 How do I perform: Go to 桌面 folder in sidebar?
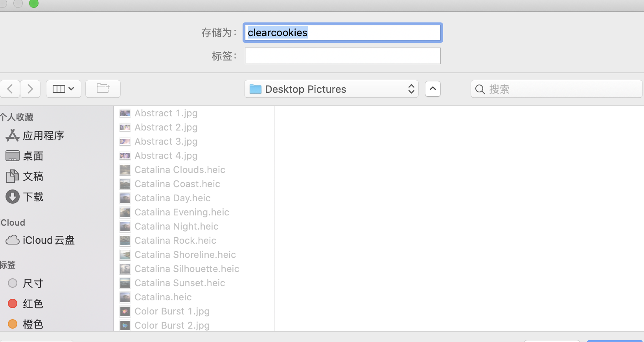[33, 156]
